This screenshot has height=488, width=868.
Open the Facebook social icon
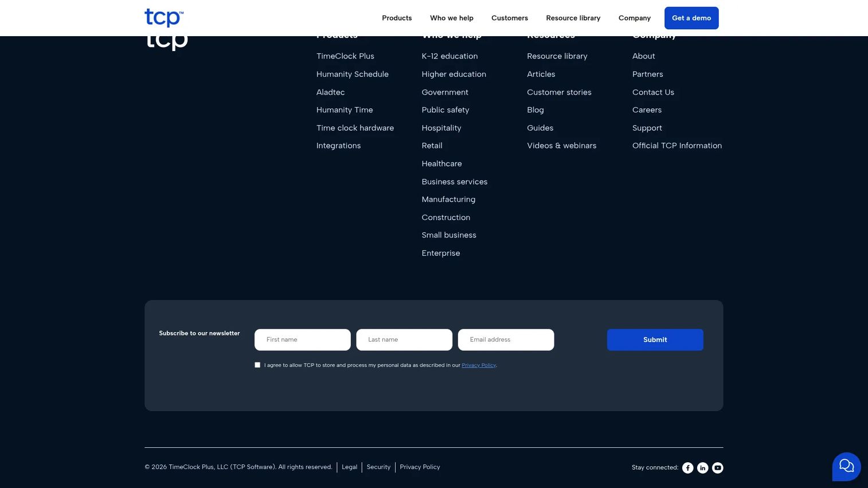point(687,468)
